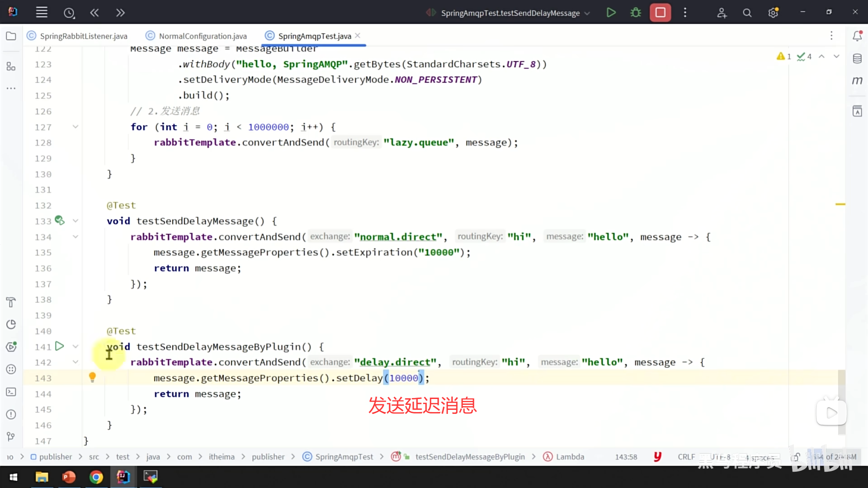Click the CRLF line separator in status bar
This screenshot has height=488, width=868.
click(x=686, y=457)
